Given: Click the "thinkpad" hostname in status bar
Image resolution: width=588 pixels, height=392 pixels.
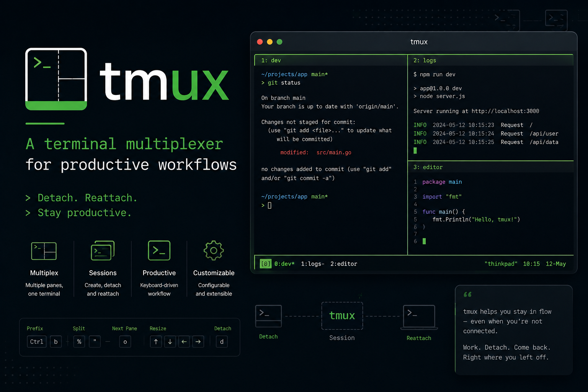Looking at the screenshot, I should (x=501, y=264).
